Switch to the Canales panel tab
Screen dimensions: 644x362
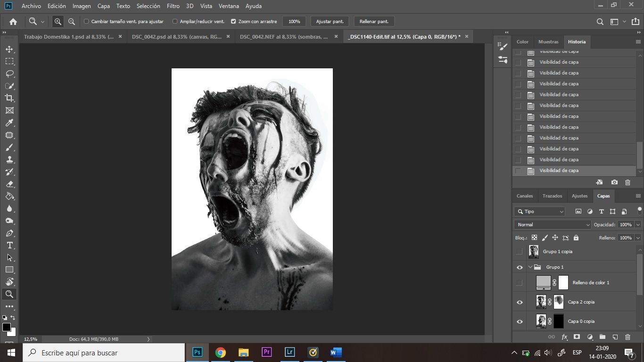pos(525,196)
